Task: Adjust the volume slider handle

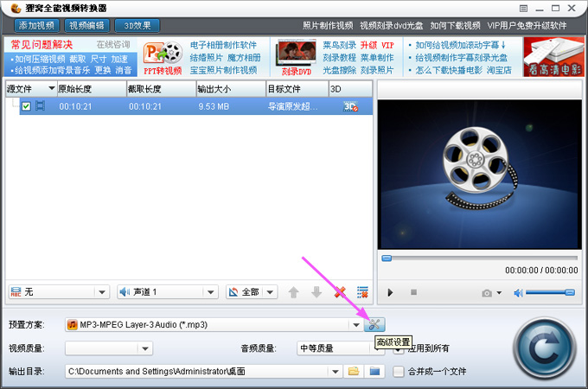Action: [570, 292]
